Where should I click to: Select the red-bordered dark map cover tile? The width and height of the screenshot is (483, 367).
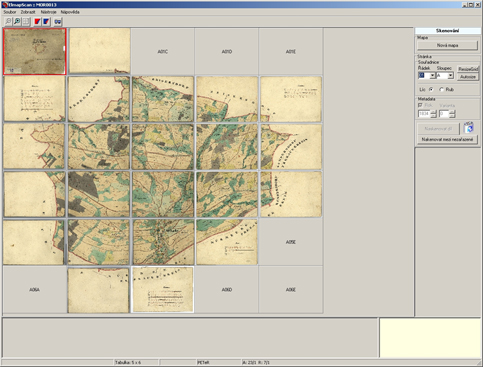(35, 51)
